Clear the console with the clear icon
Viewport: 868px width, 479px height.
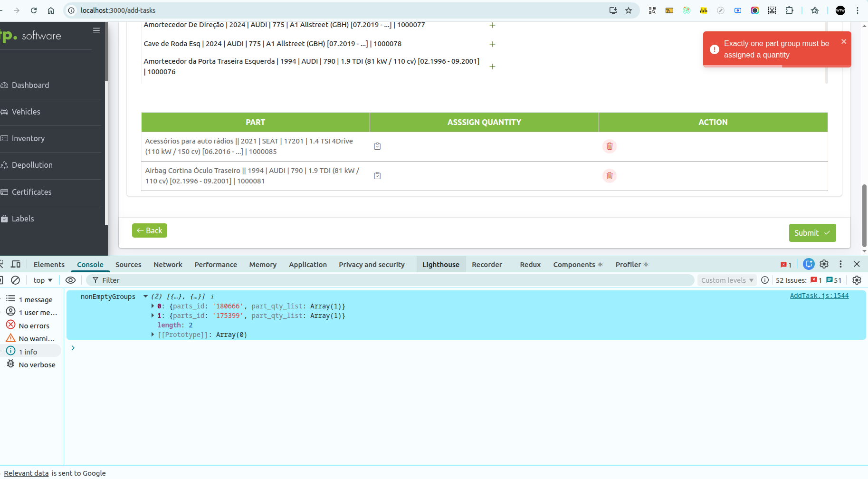16,280
